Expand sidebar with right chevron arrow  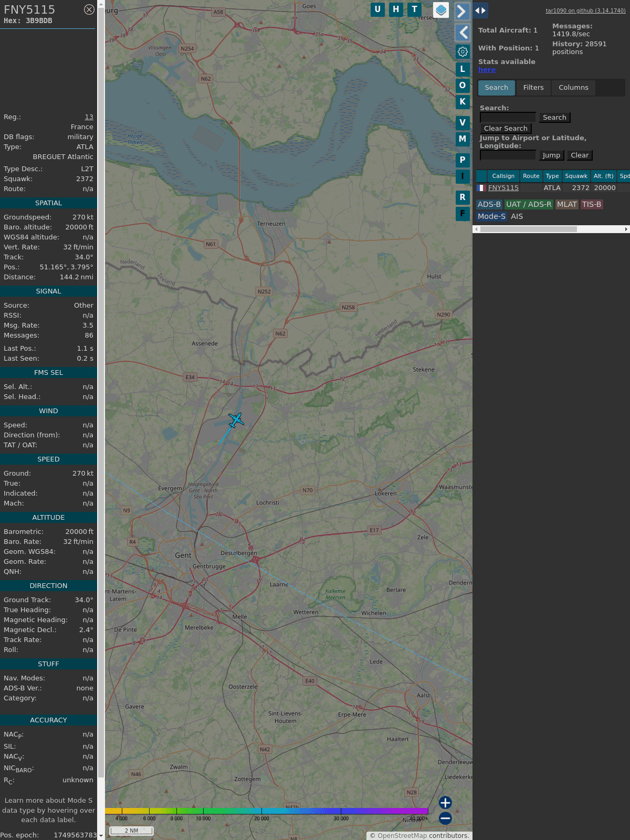click(462, 11)
